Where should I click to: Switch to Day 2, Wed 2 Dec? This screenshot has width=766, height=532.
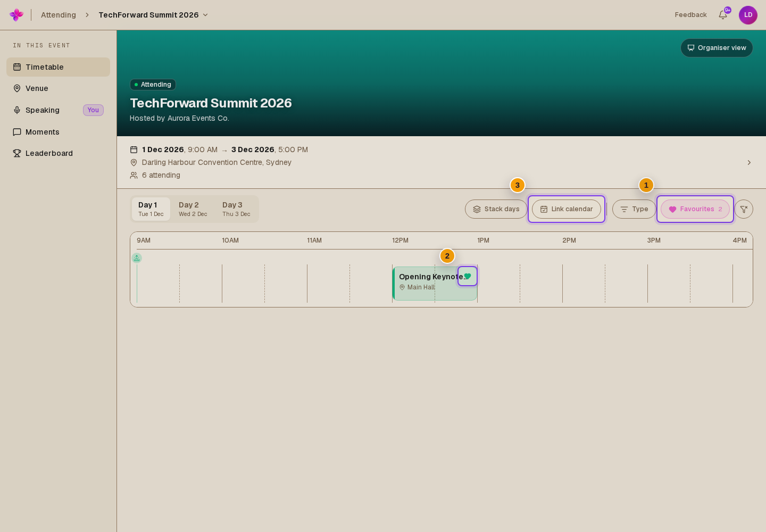[x=193, y=209]
